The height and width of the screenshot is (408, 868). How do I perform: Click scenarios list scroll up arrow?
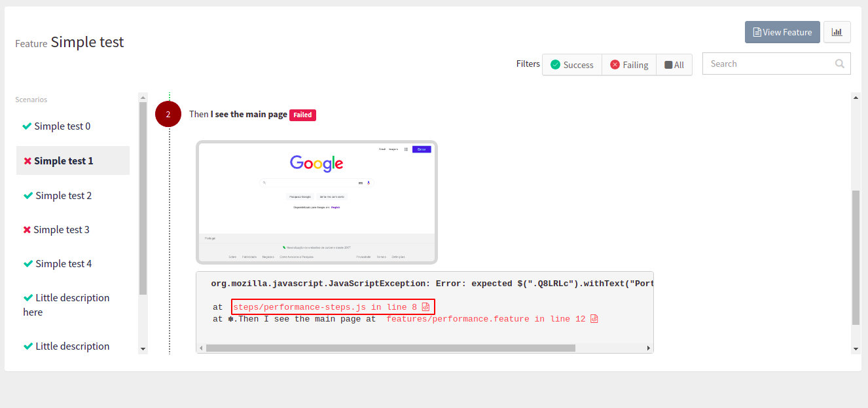point(143,97)
